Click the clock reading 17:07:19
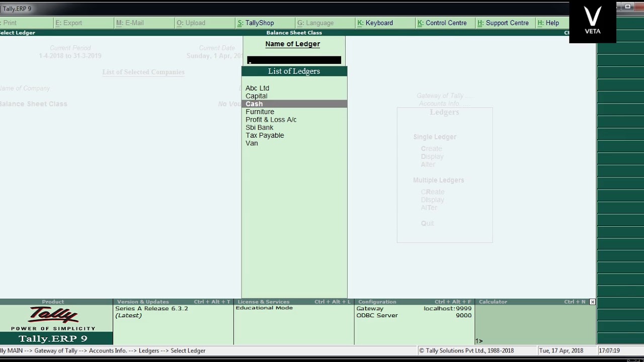The image size is (644, 362). coord(609,350)
